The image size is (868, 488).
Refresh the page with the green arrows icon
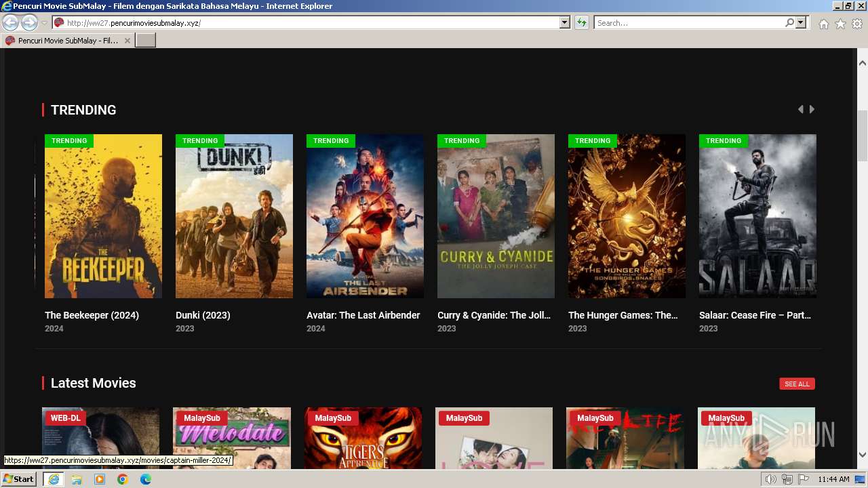point(581,23)
